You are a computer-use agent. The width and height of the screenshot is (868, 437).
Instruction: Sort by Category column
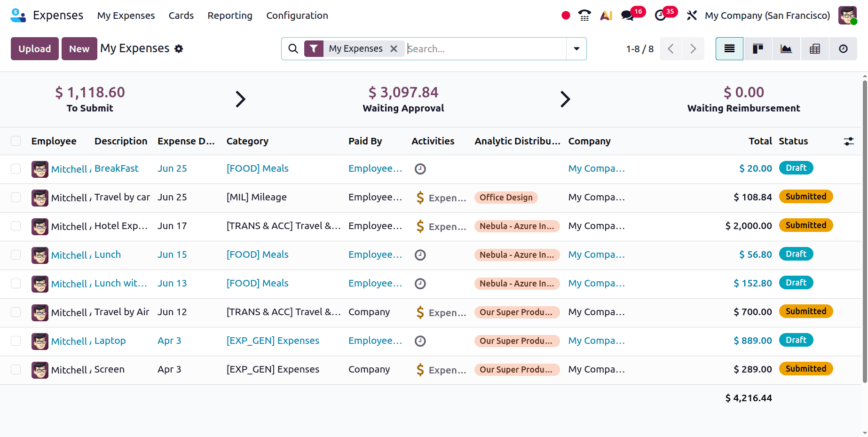pos(247,141)
